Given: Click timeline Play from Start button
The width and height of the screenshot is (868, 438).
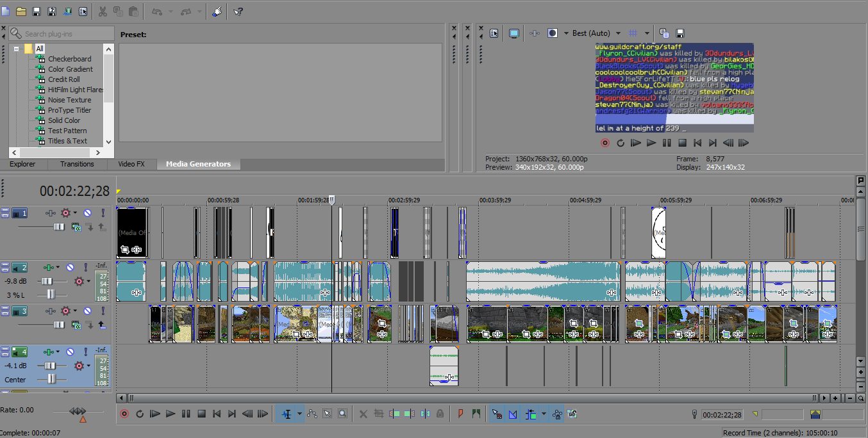Looking at the screenshot, I should pyautogui.click(x=154, y=414).
